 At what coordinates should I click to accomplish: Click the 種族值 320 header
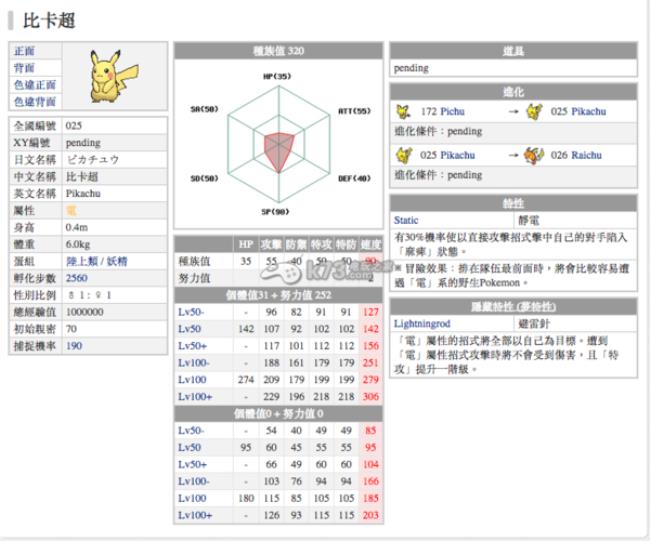tap(279, 51)
